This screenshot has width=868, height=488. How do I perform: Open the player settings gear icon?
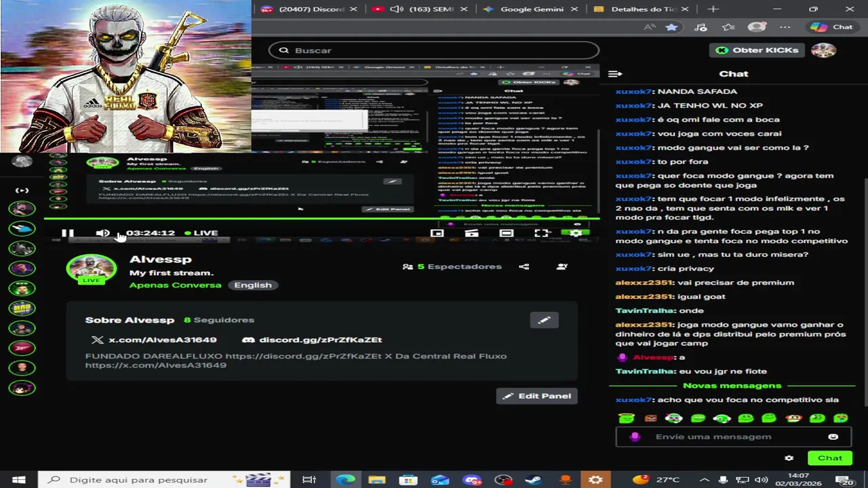pyautogui.click(x=576, y=233)
